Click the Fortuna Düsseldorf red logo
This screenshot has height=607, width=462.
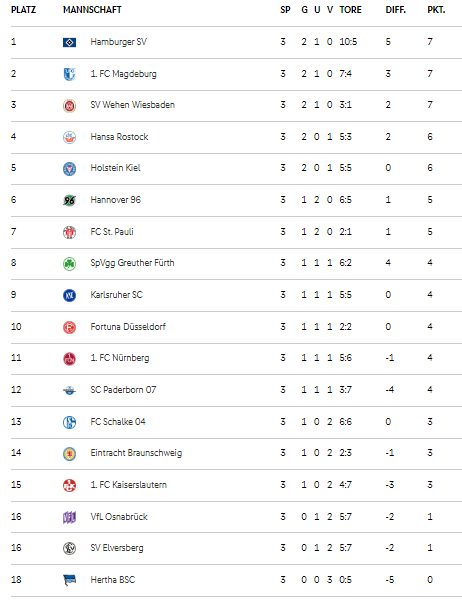click(x=69, y=327)
